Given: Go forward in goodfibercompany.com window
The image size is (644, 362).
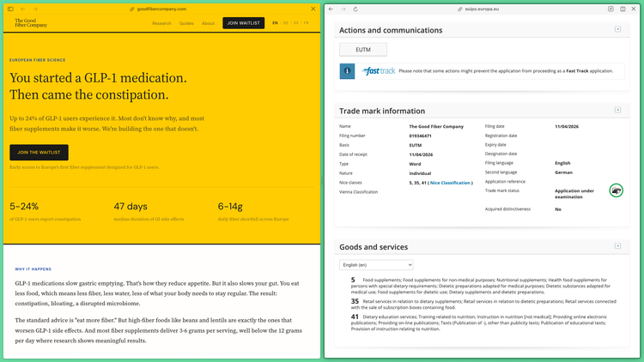Looking at the screenshot, I should [x=35, y=9].
